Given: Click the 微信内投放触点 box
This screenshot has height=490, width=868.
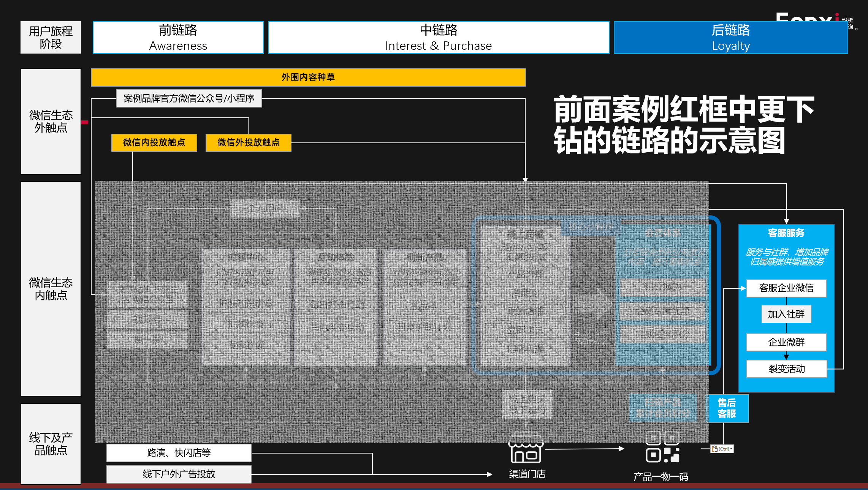Looking at the screenshot, I should (154, 143).
